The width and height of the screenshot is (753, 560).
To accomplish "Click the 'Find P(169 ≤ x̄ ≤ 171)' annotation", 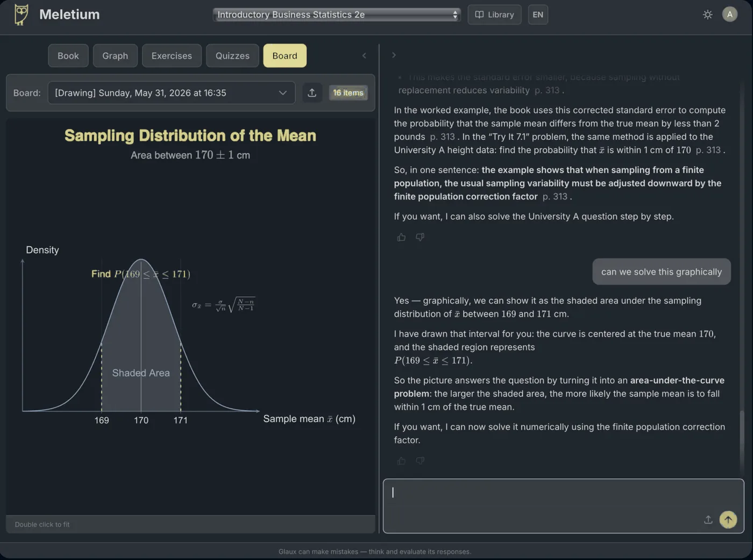I will click(x=141, y=274).
